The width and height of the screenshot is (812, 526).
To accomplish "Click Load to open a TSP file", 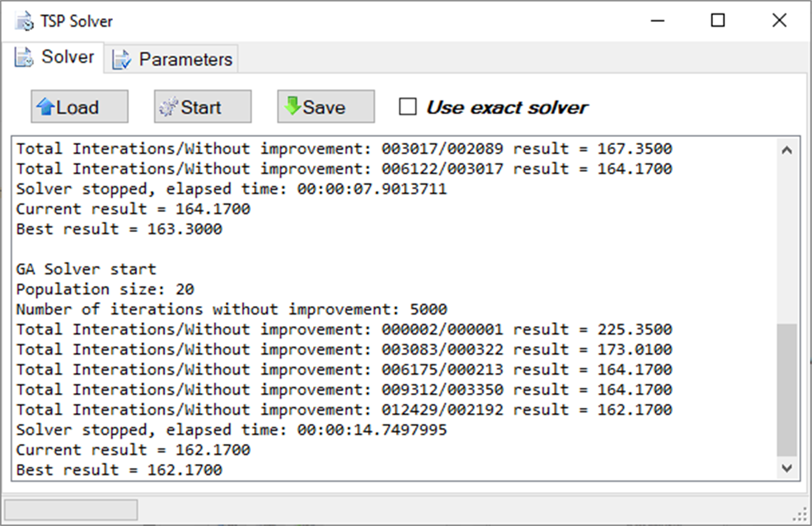I will [x=79, y=106].
